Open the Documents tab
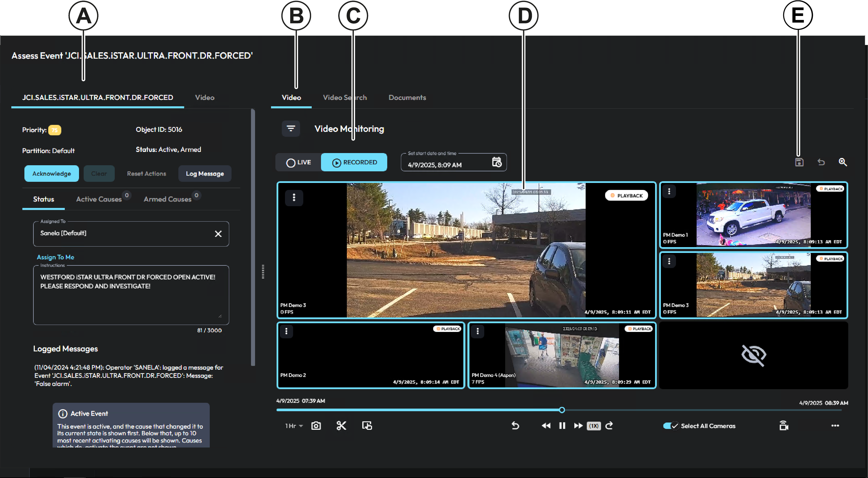868x478 pixels. pyautogui.click(x=407, y=97)
